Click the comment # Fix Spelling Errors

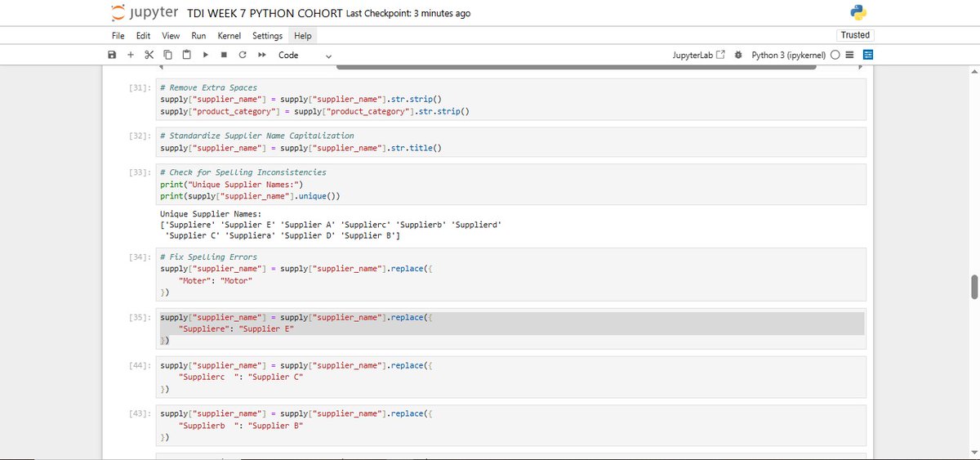208,257
